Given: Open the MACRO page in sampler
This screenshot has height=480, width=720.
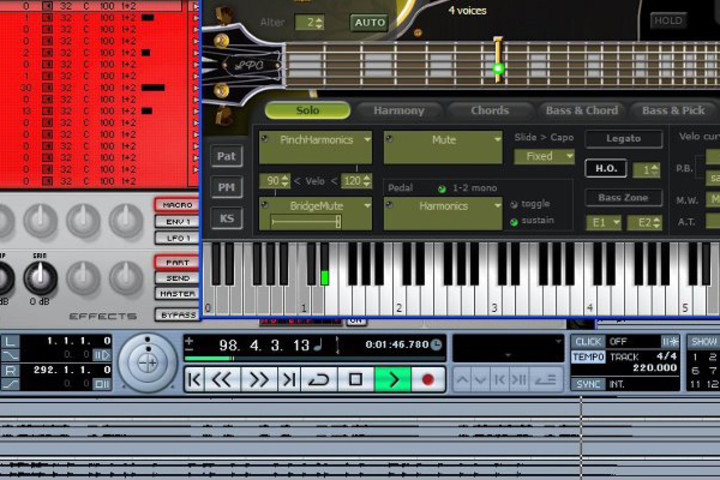Looking at the screenshot, I should (x=177, y=205).
